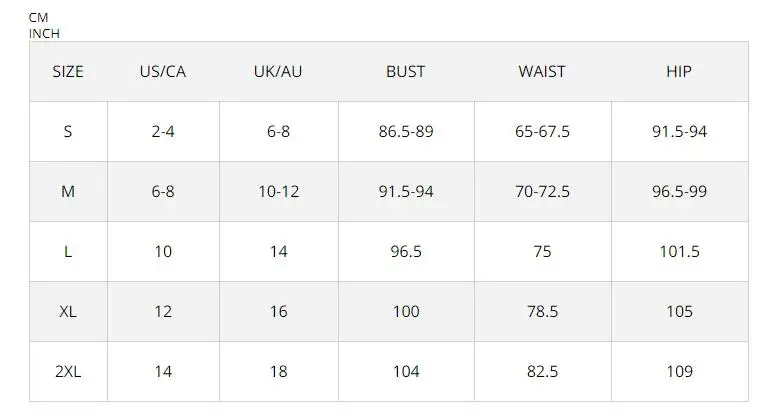Viewport: 778px width, 419px height.
Task: Select the XL size row label
Action: 68,312
